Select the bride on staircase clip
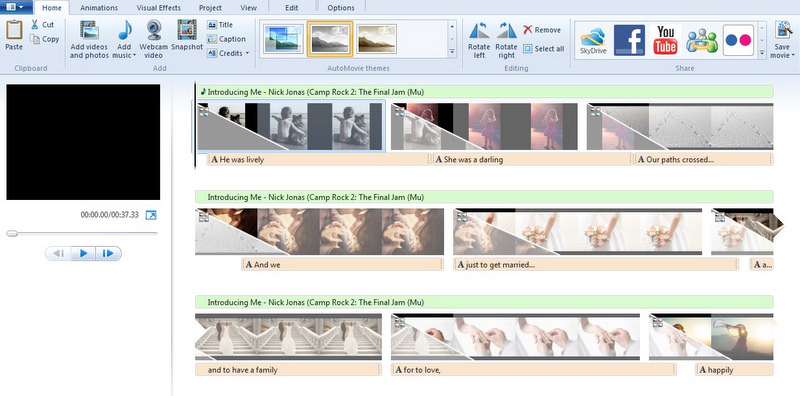 click(288, 337)
